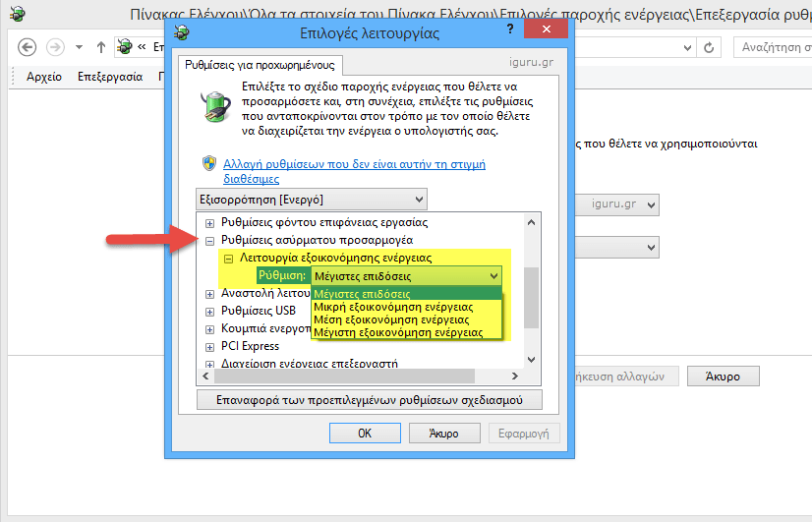The width and height of the screenshot is (812, 522).
Task: Click the UAC shield icon beside the settings link
Action: click(208, 164)
